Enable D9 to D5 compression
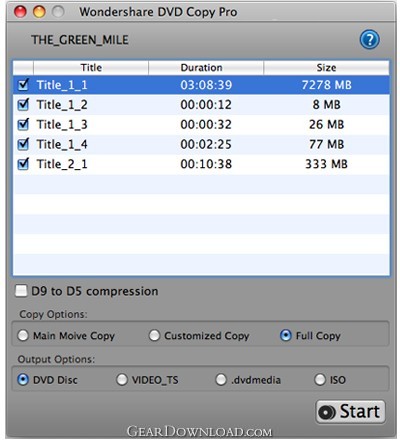Image resolution: width=400 pixels, height=440 pixels. coord(21,291)
